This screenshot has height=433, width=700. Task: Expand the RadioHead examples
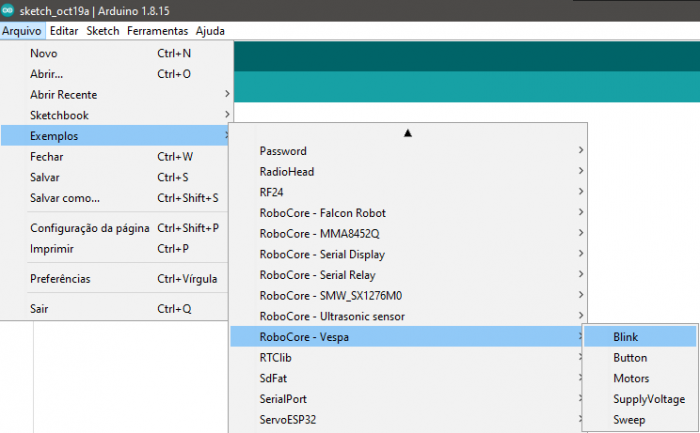408,171
